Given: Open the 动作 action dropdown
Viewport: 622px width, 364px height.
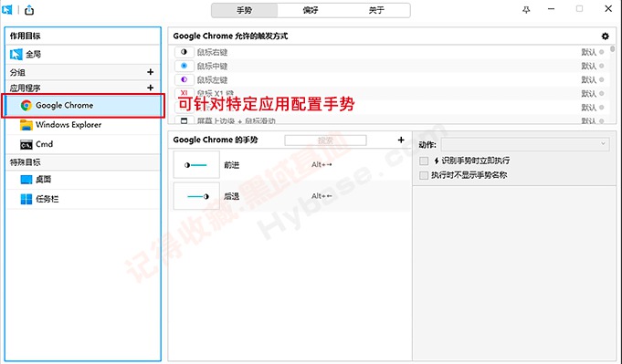Looking at the screenshot, I should point(525,144).
